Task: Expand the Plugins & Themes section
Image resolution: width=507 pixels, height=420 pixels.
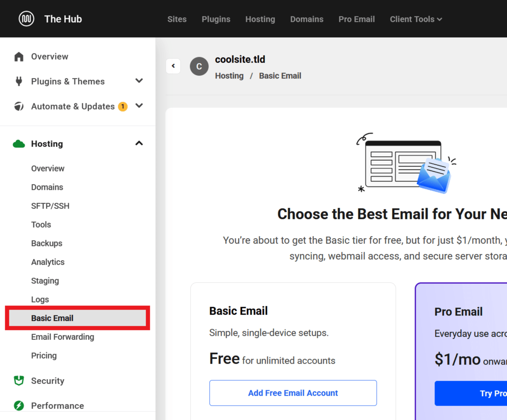Action: coord(139,81)
